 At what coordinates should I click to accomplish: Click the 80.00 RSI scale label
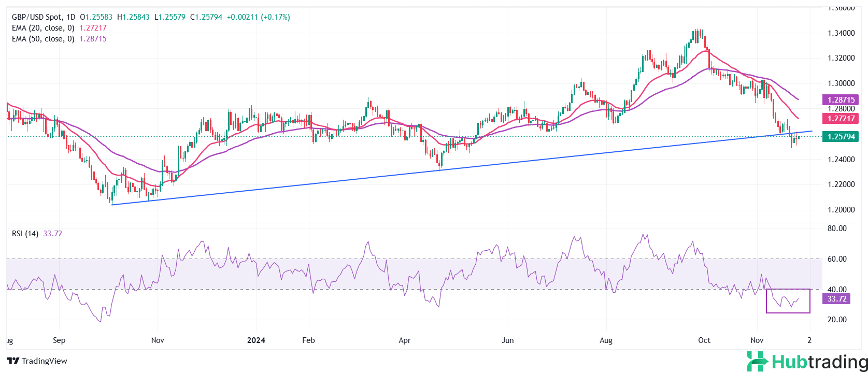pos(837,228)
